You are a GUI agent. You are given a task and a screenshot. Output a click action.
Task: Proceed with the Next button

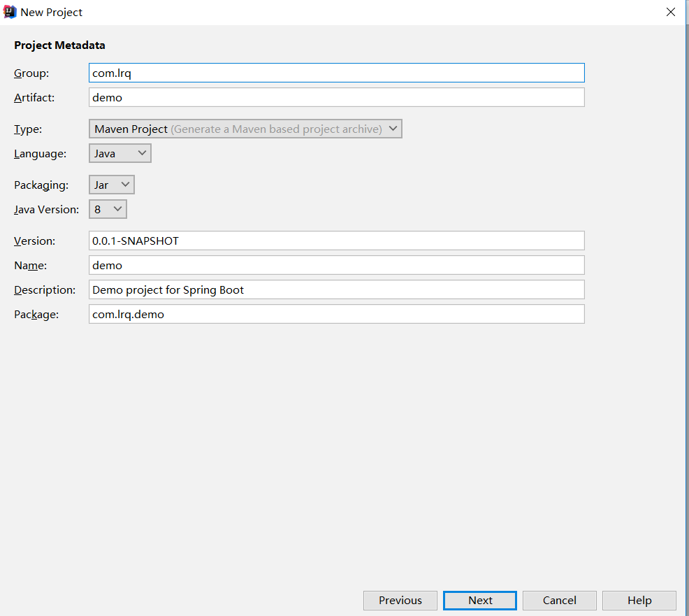[x=480, y=601]
